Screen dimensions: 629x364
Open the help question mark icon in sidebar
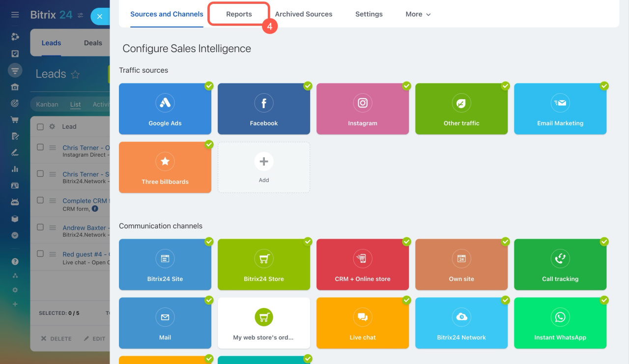click(15, 262)
